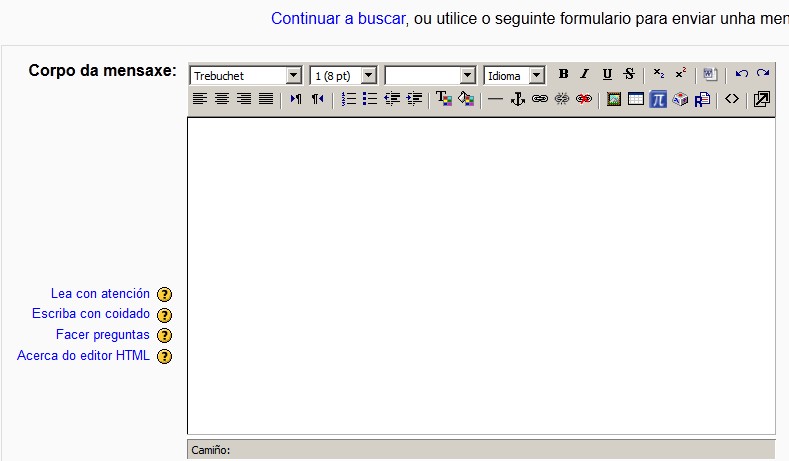Viewport: 789px width, 461px height.
Task: Toggle HTML source view icon
Action: click(x=732, y=99)
